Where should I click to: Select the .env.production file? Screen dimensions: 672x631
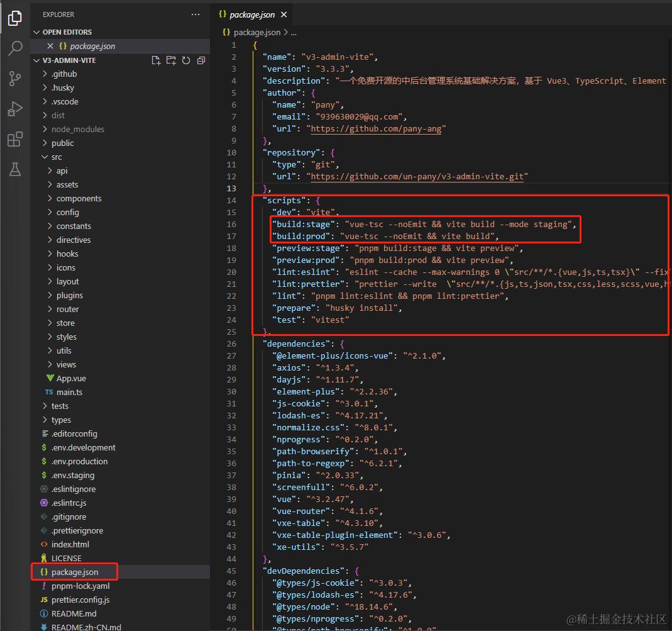click(x=80, y=461)
